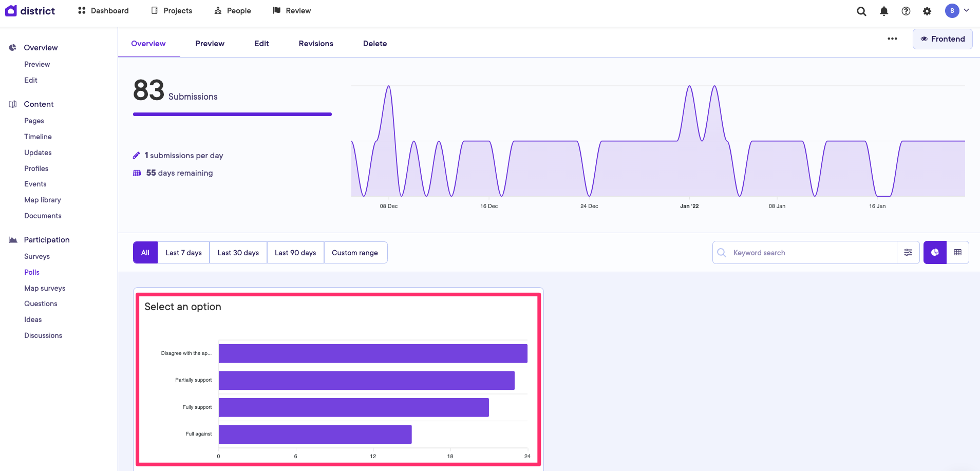This screenshot has height=471, width=980.
Task: Expand the user account menu
Action: coord(957,11)
